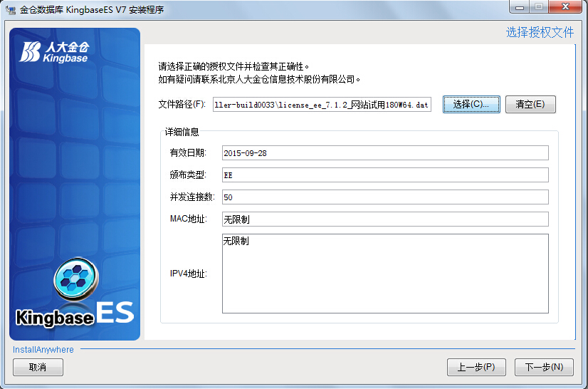Select the MAC地址 field showing 无限制
This screenshot has height=389, width=588.
click(x=385, y=219)
